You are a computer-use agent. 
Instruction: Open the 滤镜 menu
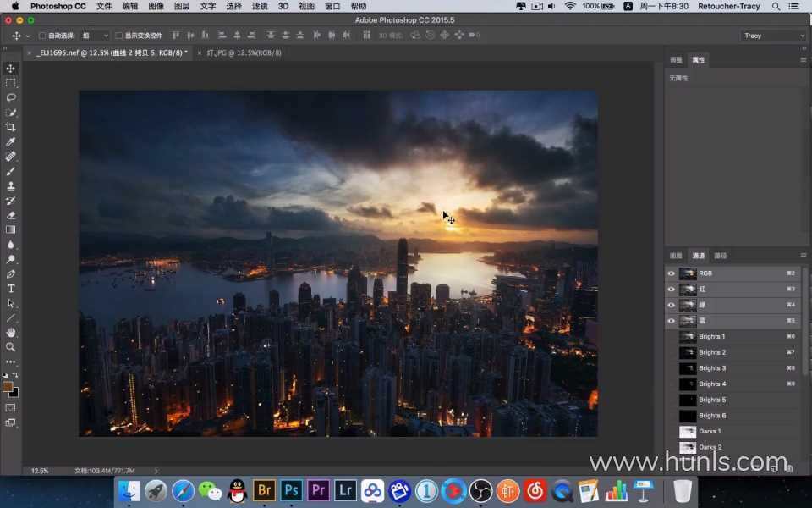point(260,6)
